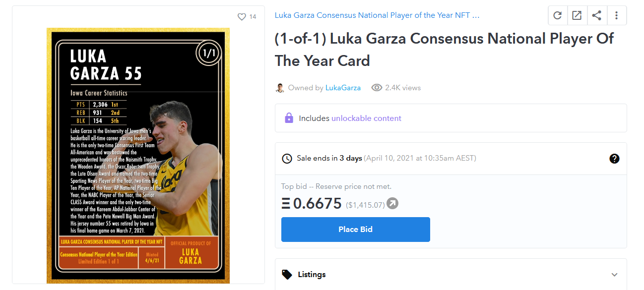
Task: Click the Place Bid button
Action: (x=355, y=230)
